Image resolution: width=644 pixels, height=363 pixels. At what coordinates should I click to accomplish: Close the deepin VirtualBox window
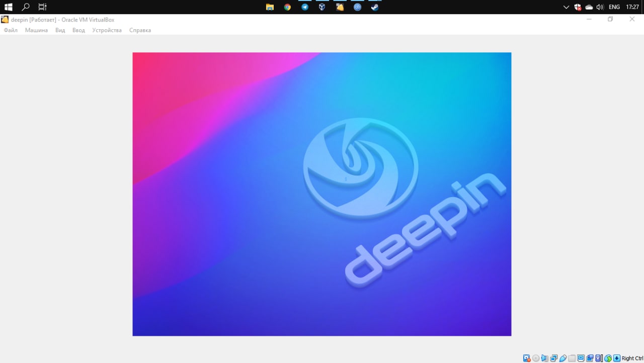tap(632, 19)
